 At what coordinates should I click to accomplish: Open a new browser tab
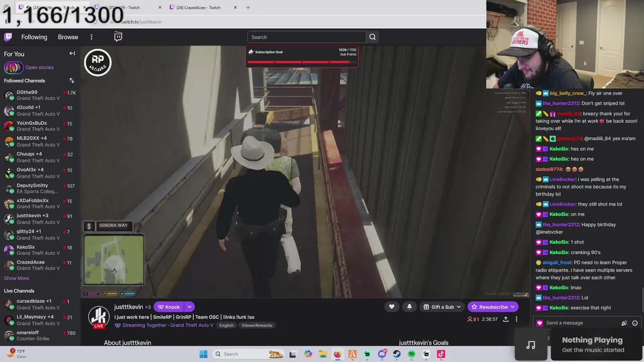point(248,8)
